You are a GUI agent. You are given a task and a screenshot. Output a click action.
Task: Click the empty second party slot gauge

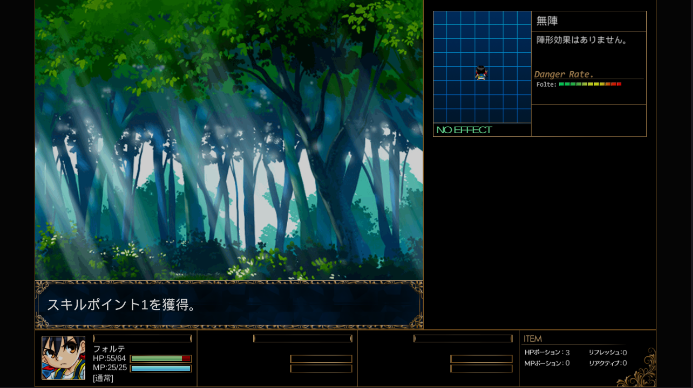coord(302,339)
